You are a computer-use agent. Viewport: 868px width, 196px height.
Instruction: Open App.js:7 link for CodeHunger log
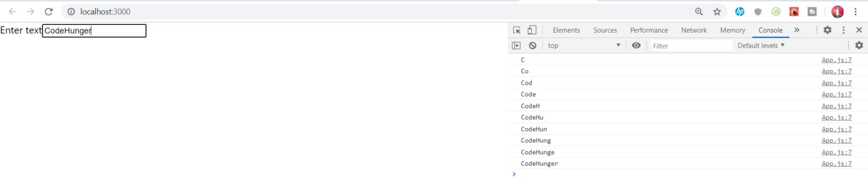click(837, 163)
